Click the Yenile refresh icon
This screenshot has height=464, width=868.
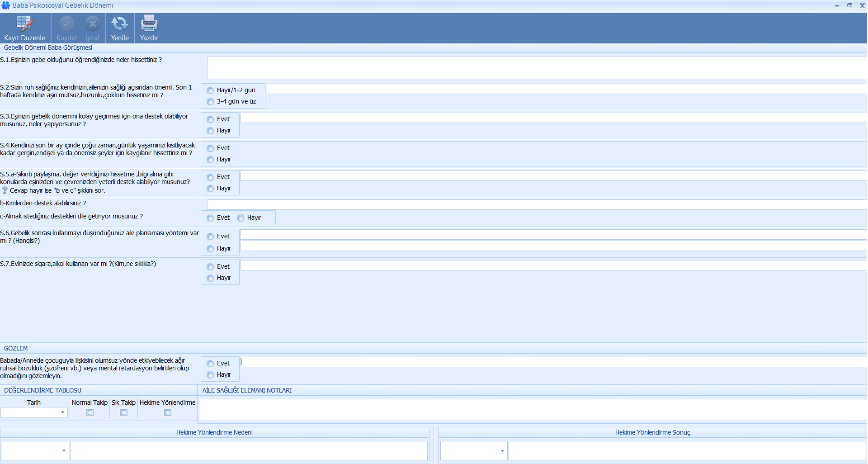coord(120,24)
